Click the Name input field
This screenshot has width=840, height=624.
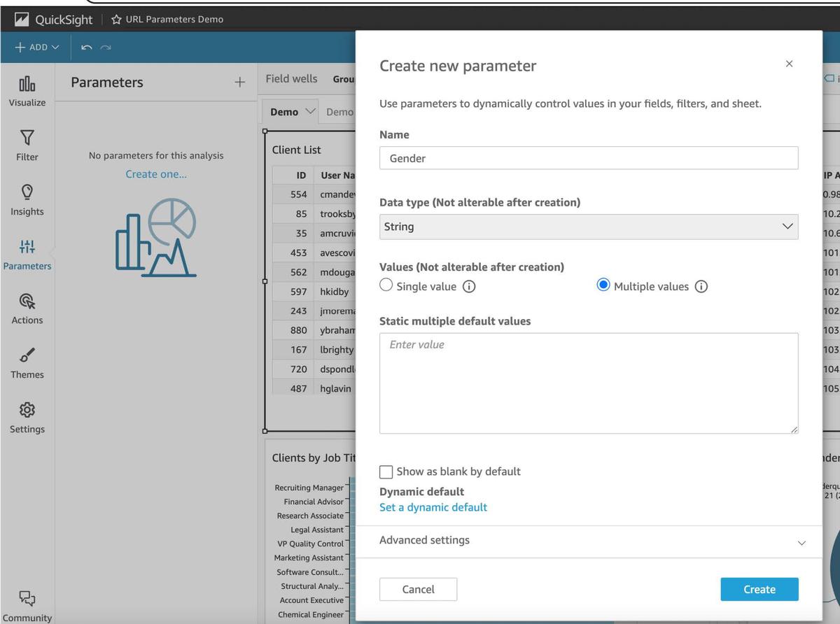(x=588, y=158)
